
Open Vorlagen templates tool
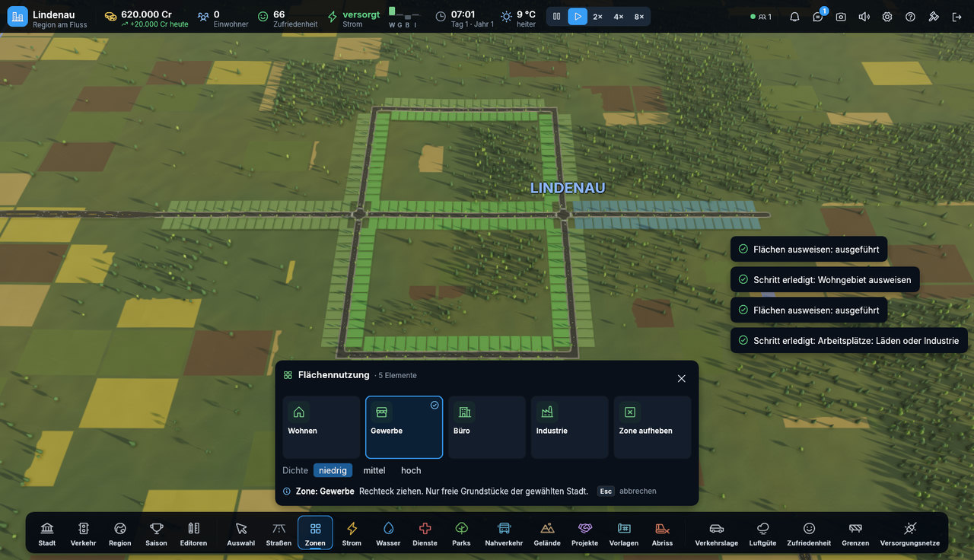[624, 533]
